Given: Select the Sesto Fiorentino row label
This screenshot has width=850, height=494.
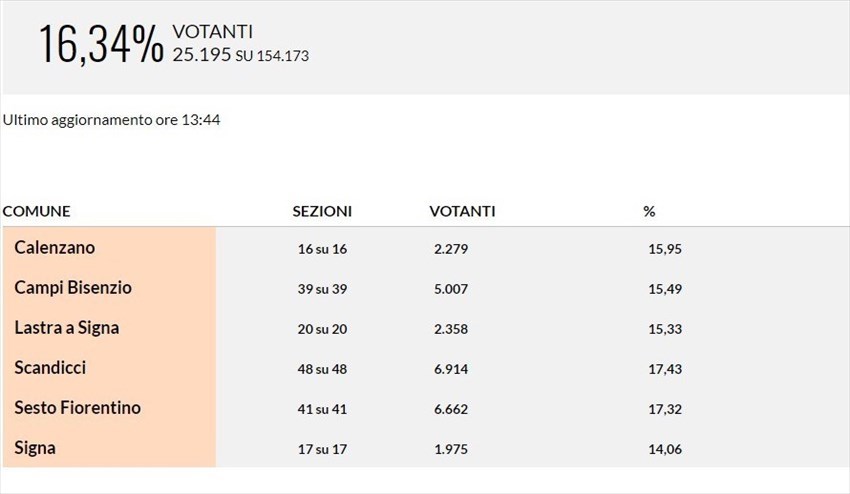Looking at the screenshot, I should coord(77,408).
